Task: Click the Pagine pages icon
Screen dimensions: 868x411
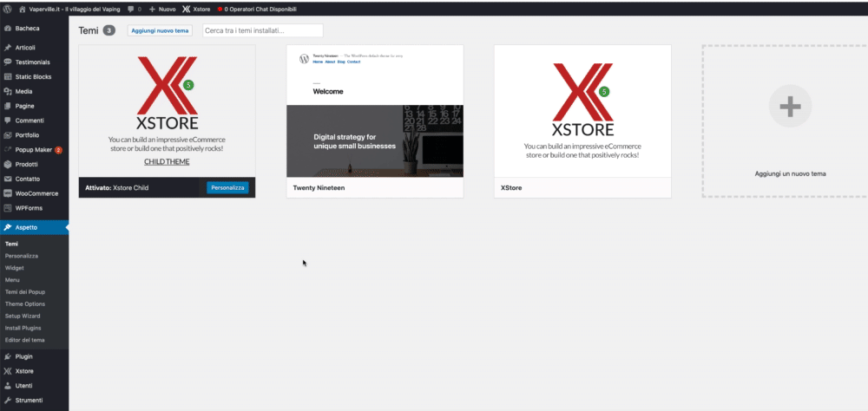Action: click(x=8, y=106)
